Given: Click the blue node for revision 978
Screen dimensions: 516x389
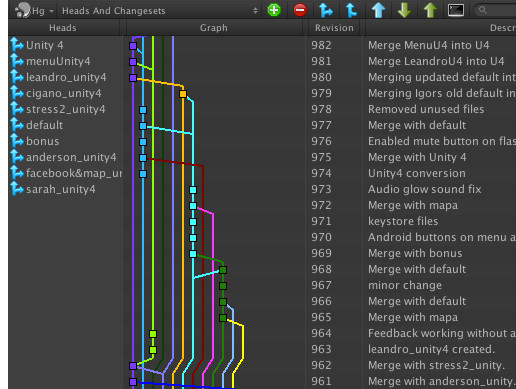Looking at the screenshot, I should pyautogui.click(x=143, y=110).
